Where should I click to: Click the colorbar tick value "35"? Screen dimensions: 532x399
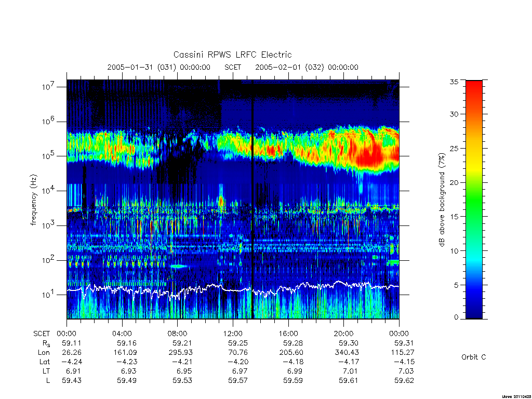click(x=454, y=82)
